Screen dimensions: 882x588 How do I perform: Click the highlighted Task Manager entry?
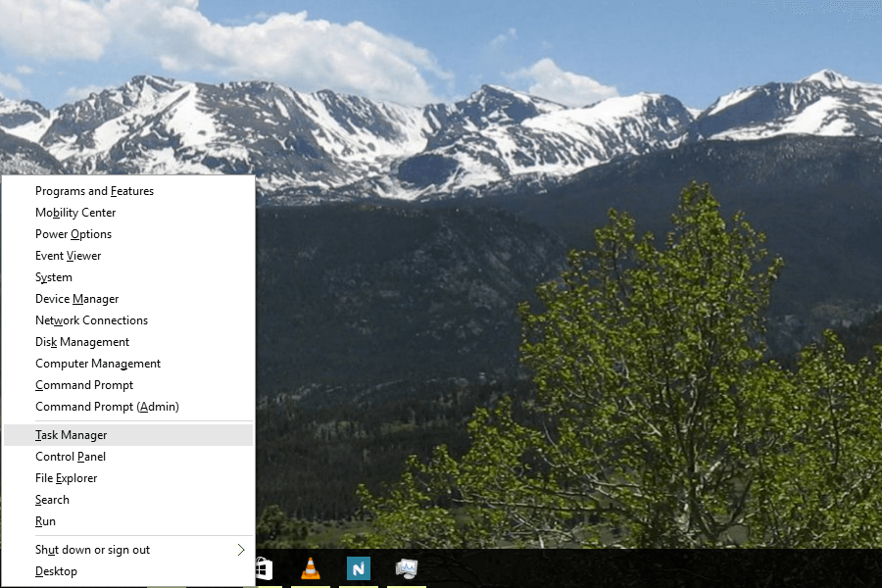128,435
